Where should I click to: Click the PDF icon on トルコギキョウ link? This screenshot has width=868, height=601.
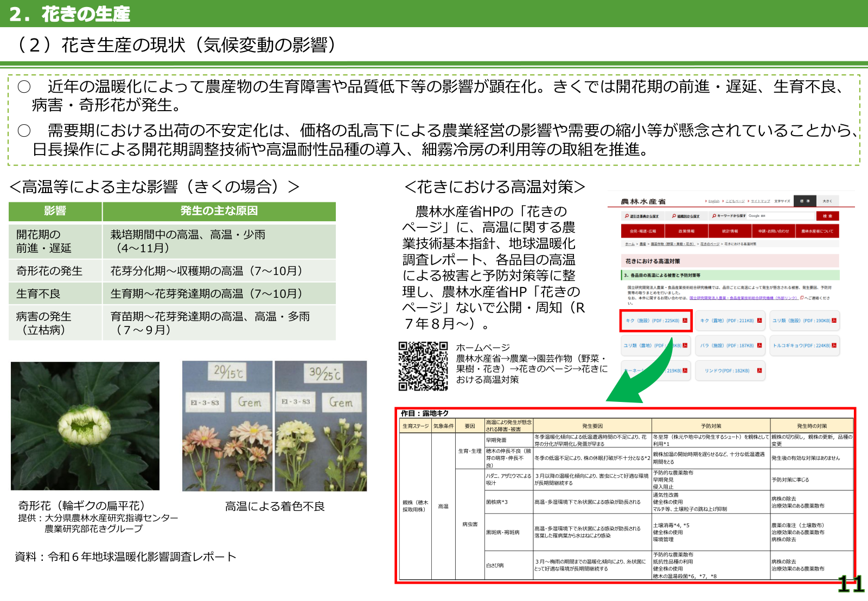click(834, 346)
